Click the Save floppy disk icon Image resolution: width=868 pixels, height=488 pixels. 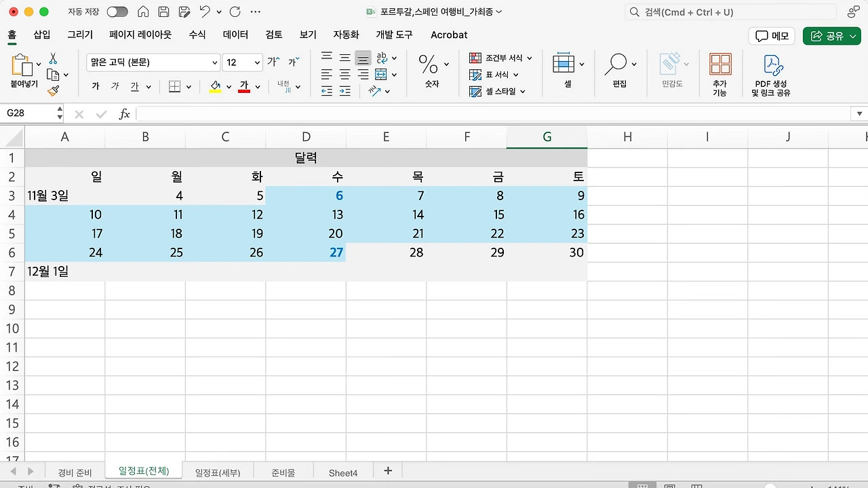pyautogui.click(x=163, y=12)
